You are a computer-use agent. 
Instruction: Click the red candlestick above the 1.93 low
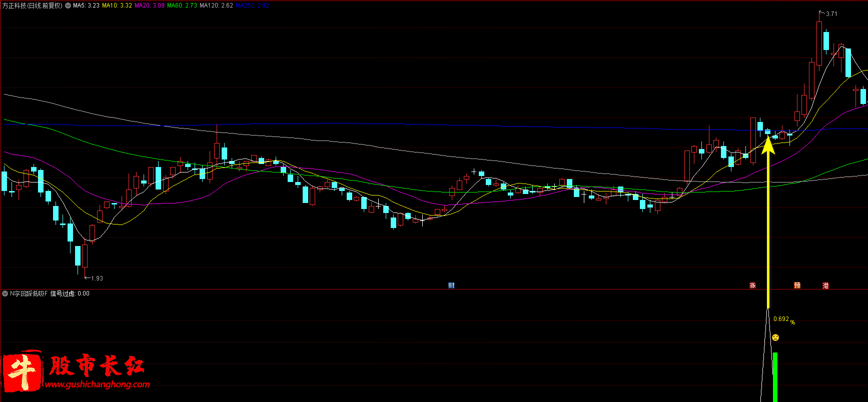85,255
